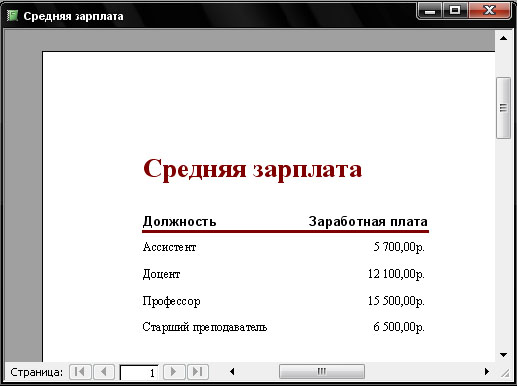Image resolution: width=517 pixels, height=386 pixels.
Task: Click the 5 700,00р. salary value
Action: pyautogui.click(x=399, y=247)
